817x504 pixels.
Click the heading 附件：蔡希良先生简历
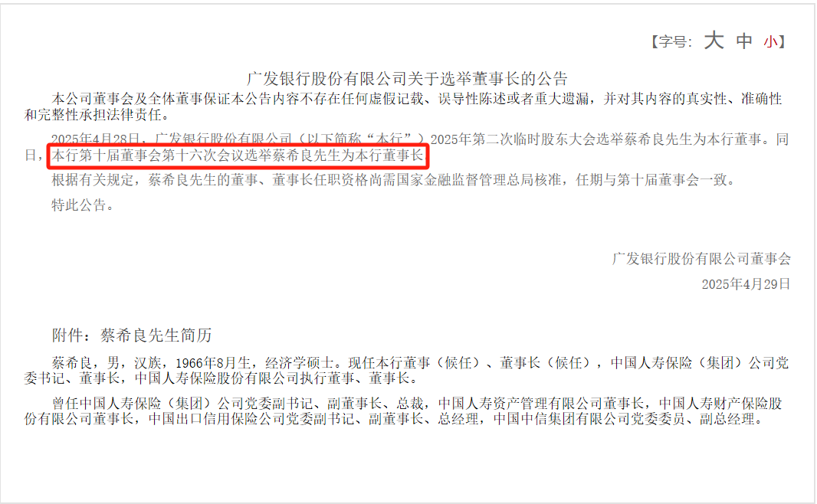pos(132,335)
